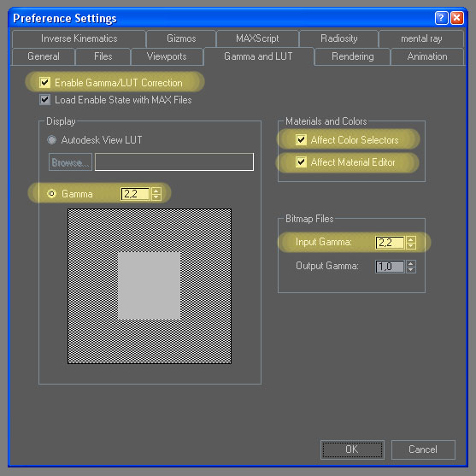476x476 pixels.
Task: Decrease Input Gamma with down spinner
Action: pos(411,245)
